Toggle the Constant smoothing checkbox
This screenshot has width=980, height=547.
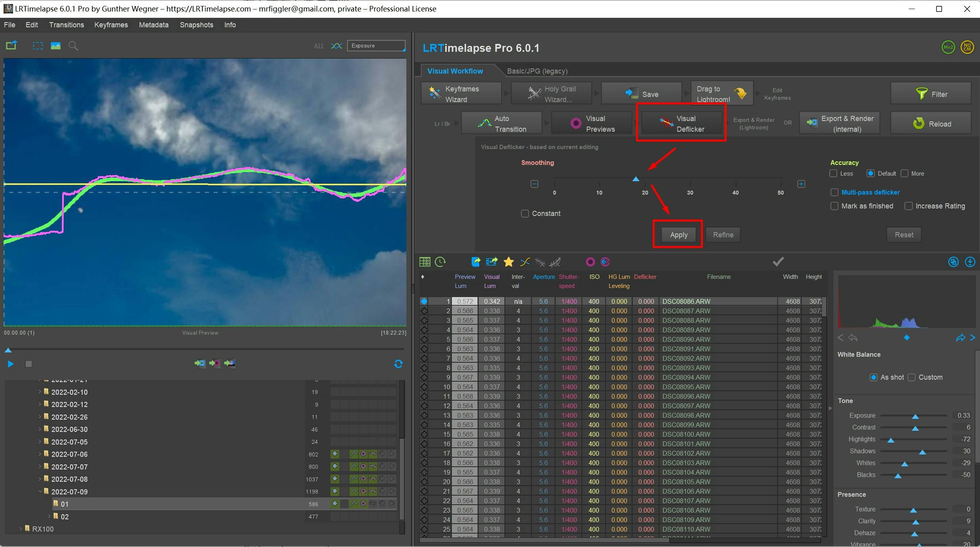pyautogui.click(x=524, y=214)
